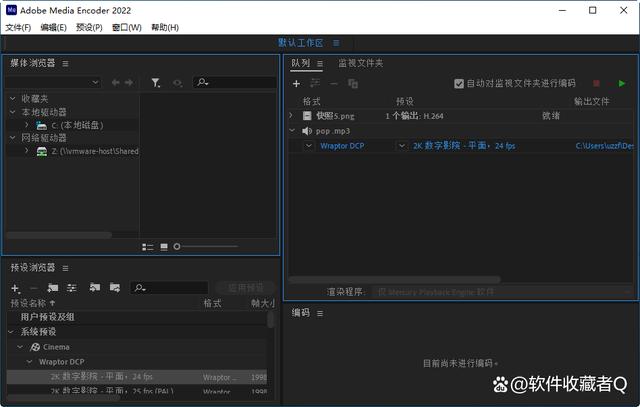
Task: Click the forward navigation arrow in Media Browser
Action: 129,83
